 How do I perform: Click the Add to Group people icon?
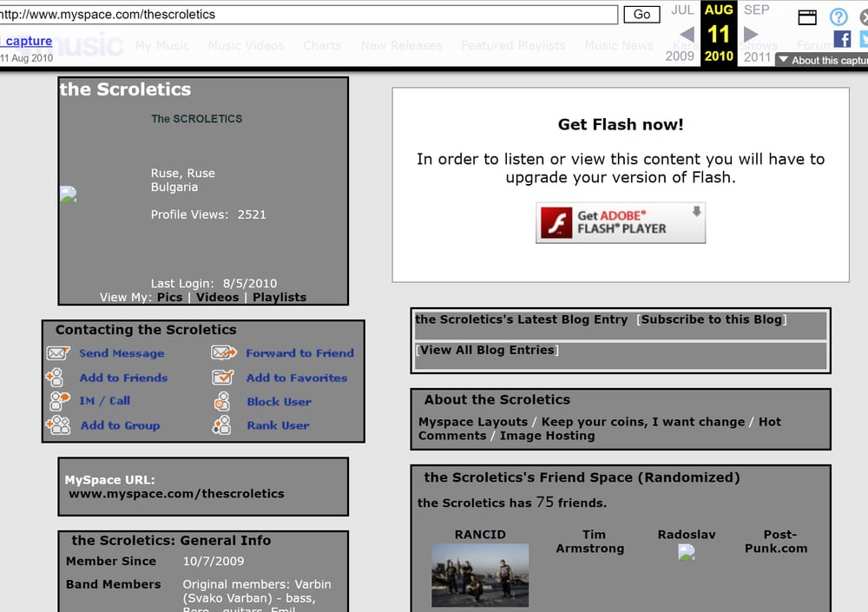click(x=58, y=424)
